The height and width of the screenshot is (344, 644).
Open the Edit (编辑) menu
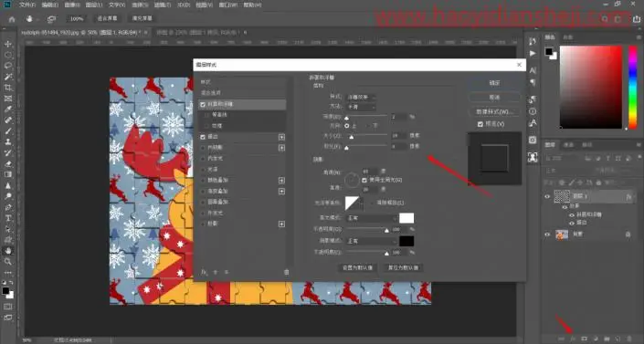click(x=49, y=5)
